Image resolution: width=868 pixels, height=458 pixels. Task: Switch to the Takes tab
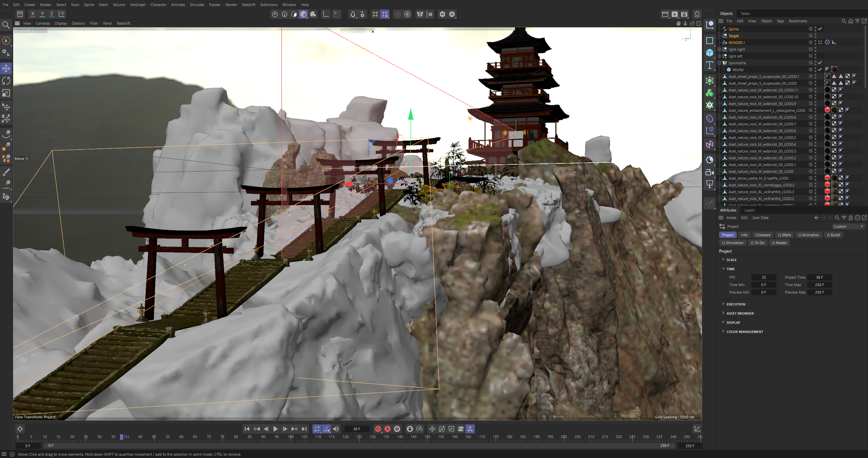coord(745,14)
